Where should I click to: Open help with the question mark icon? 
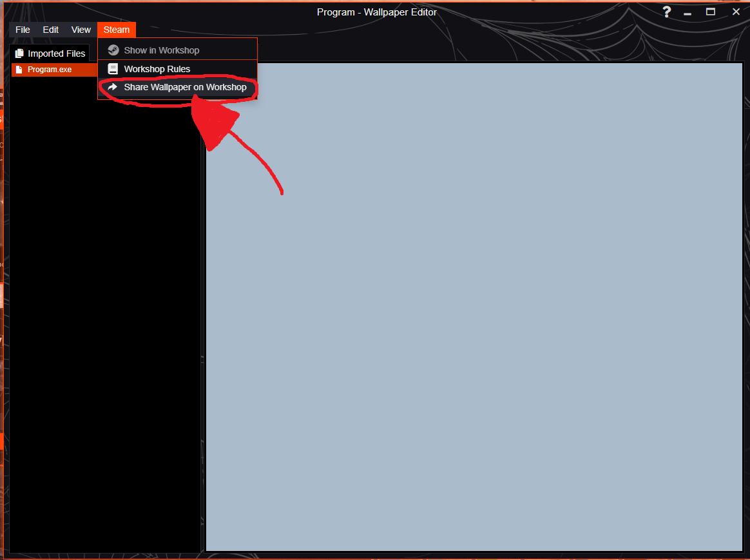click(x=666, y=12)
